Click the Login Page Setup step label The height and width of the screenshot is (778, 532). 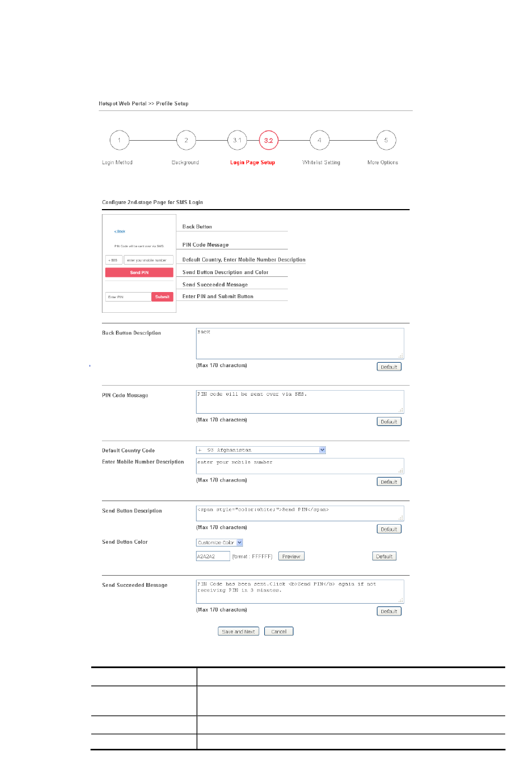253,163
